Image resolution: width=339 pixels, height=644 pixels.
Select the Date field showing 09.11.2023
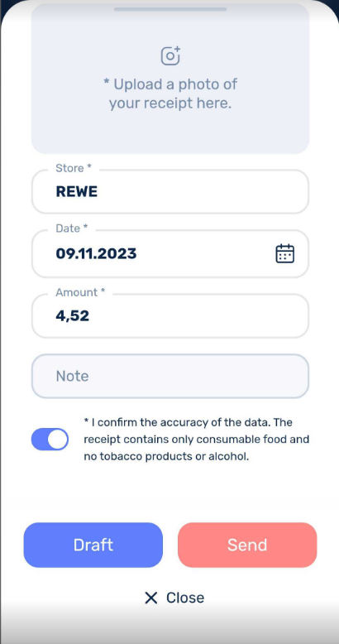click(x=169, y=253)
